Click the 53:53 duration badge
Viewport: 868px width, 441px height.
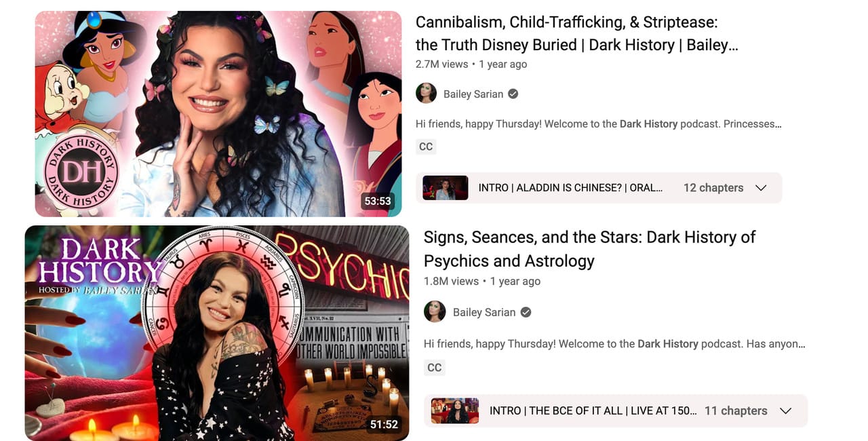(x=378, y=201)
